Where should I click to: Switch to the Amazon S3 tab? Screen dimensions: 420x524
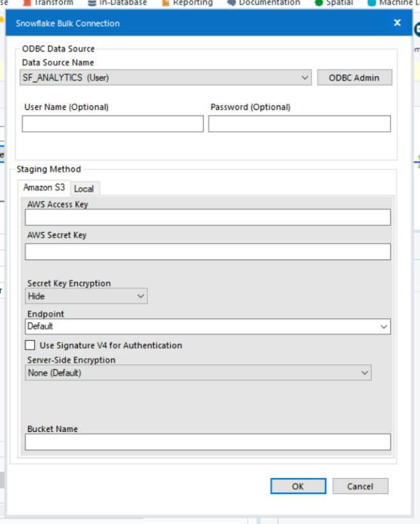pos(44,187)
